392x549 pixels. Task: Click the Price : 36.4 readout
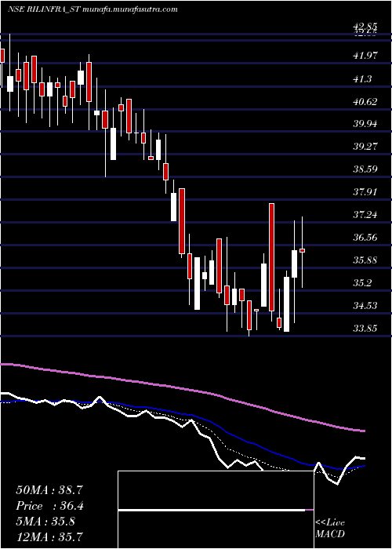tap(49, 506)
